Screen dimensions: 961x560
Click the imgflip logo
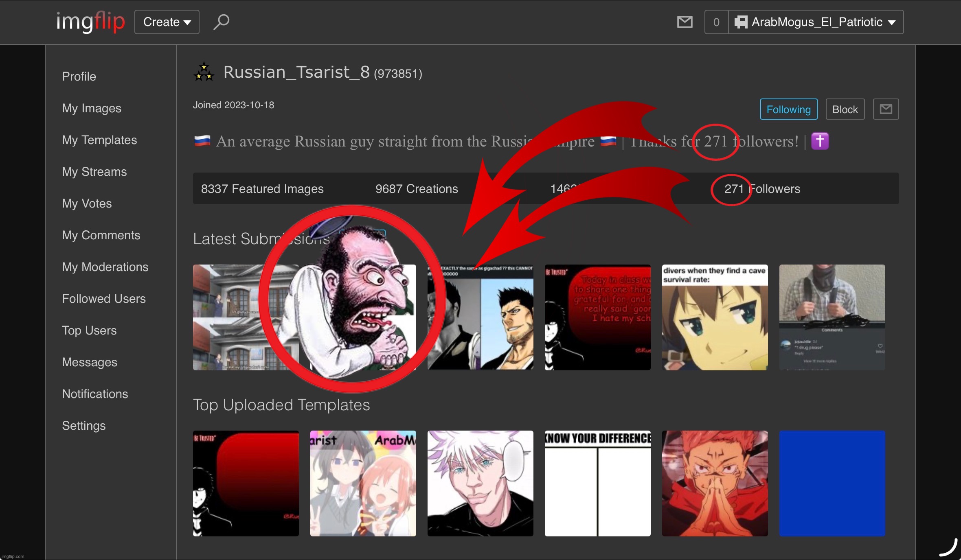[90, 22]
